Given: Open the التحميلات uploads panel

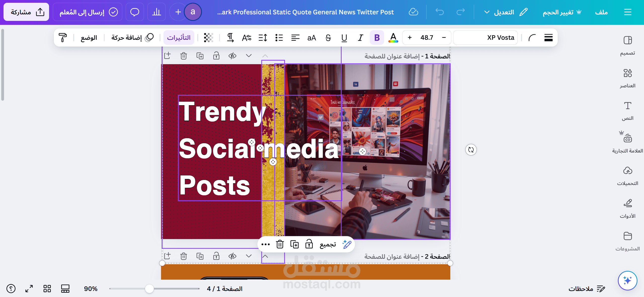Looking at the screenshot, I should point(627,176).
